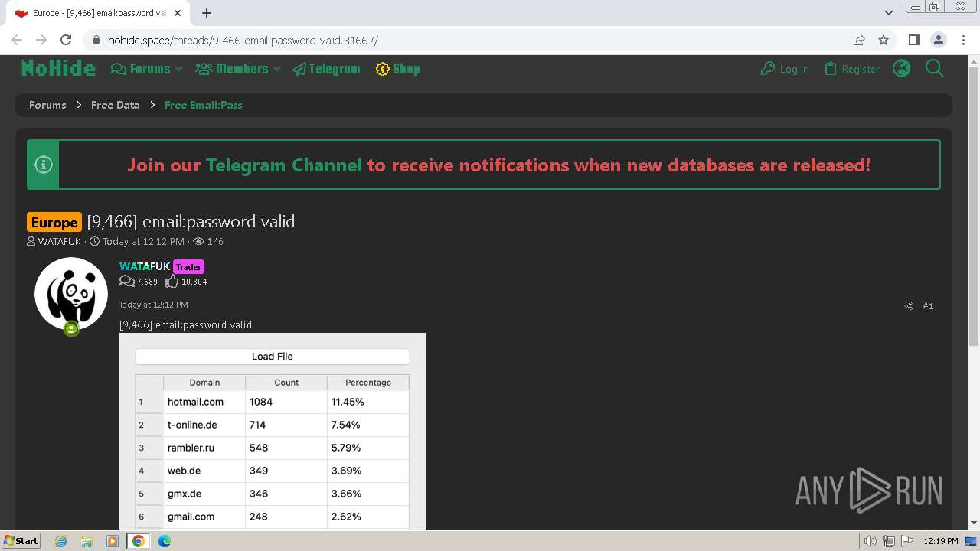Click the post share icon
The width and height of the screenshot is (980, 551).
coord(909,306)
